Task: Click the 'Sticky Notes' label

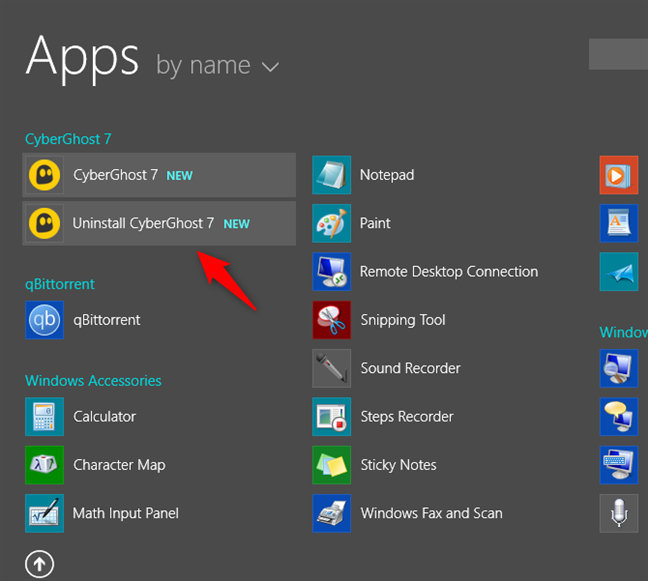Action: (x=398, y=465)
